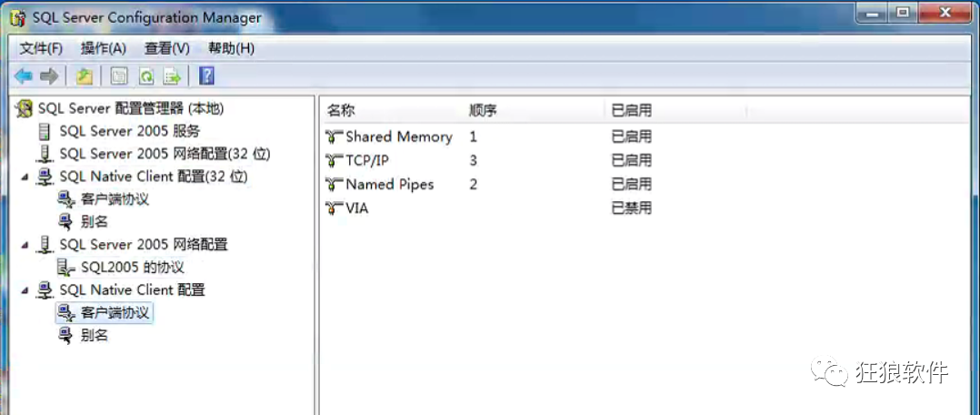Click the SQL Server 2005 服务 icon
Image resolution: width=980 pixels, height=415 pixels.
coord(45,131)
